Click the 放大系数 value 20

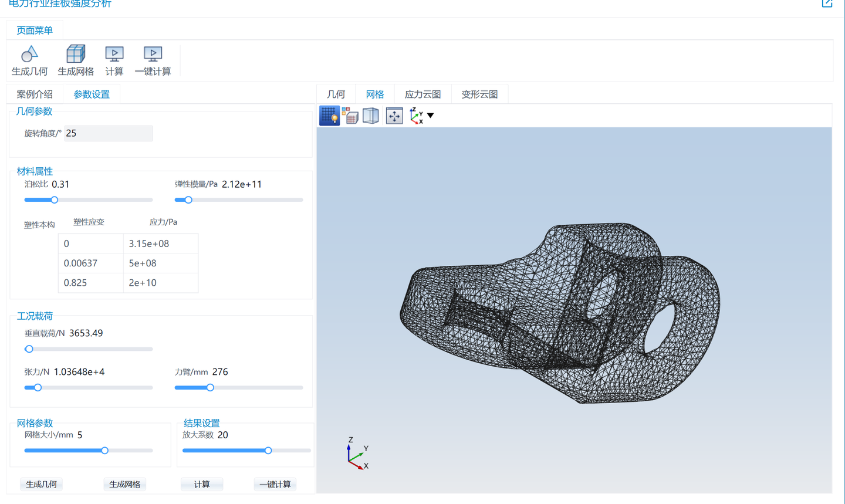223,435
